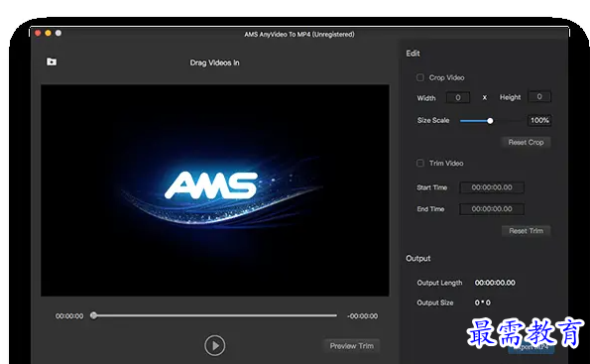Click the Edit section heading
This screenshot has width=590, height=364.
[413, 54]
